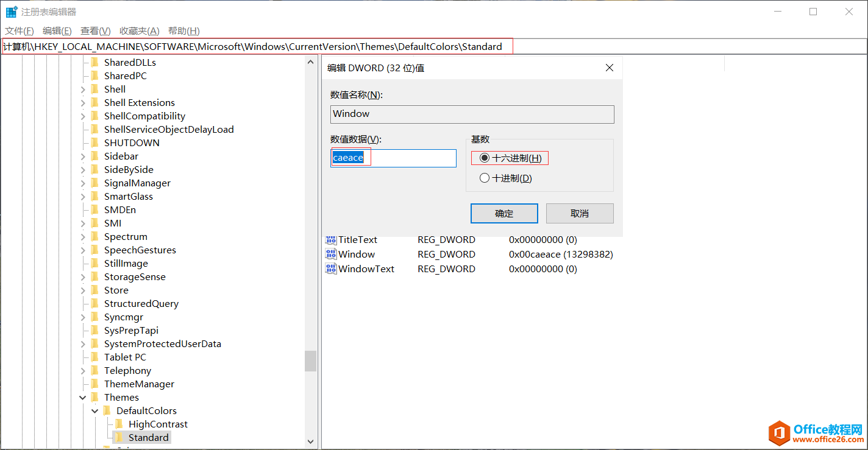Click the SharedPC folder icon
868x450 pixels.
94,76
